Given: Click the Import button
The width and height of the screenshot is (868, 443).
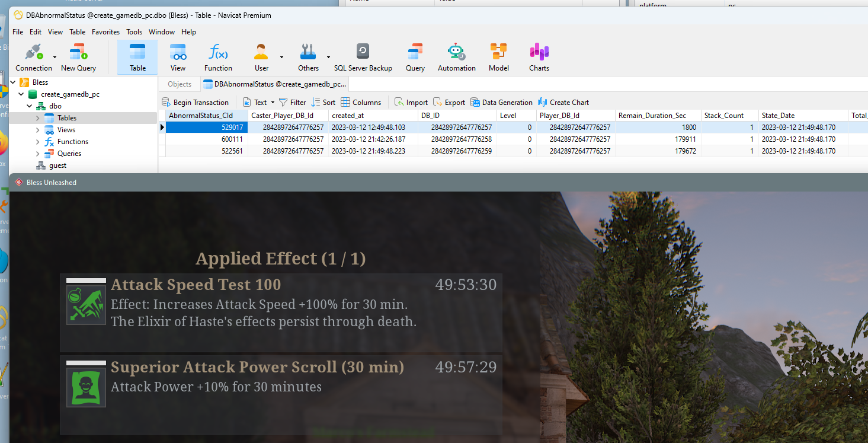Looking at the screenshot, I should (411, 102).
